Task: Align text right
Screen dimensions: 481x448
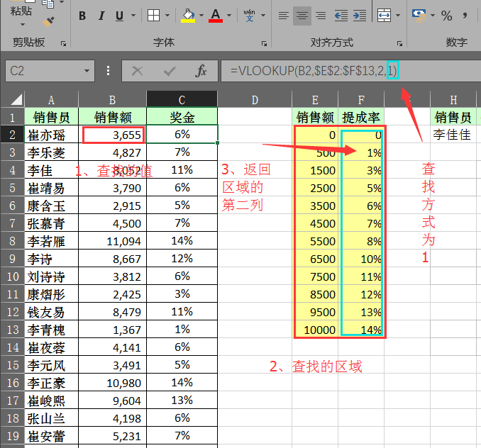Action: (x=321, y=16)
